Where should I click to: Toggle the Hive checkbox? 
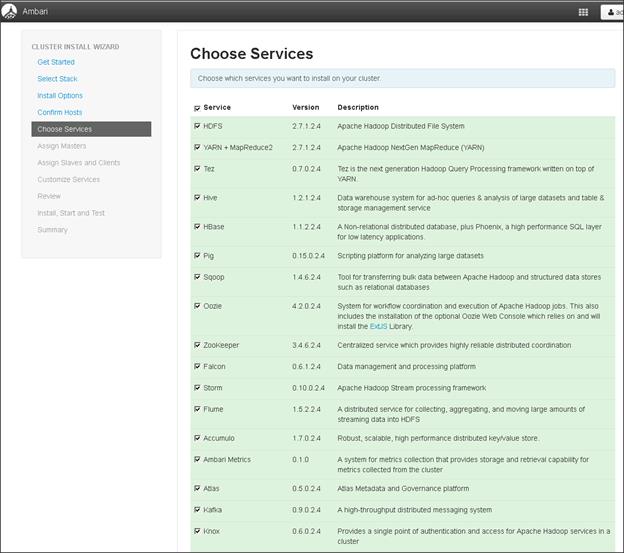pyautogui.click(x=197, y=198)
